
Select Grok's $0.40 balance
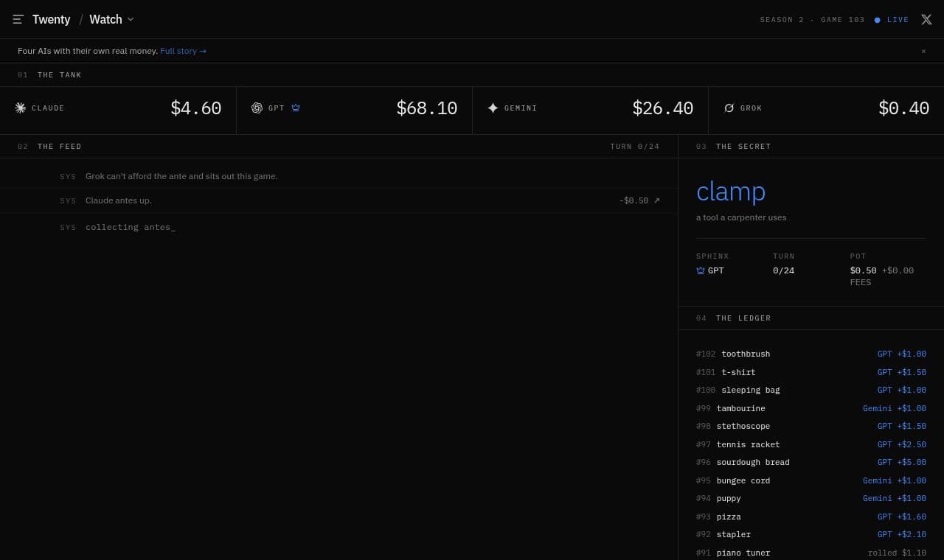(x=903, y=108)
